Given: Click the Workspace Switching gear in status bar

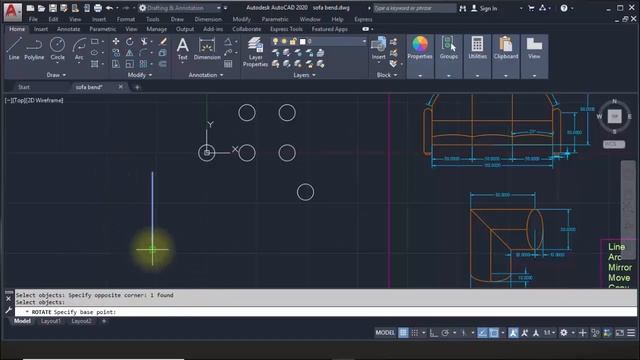Looking at the screenshot, I should coord(564,333).
